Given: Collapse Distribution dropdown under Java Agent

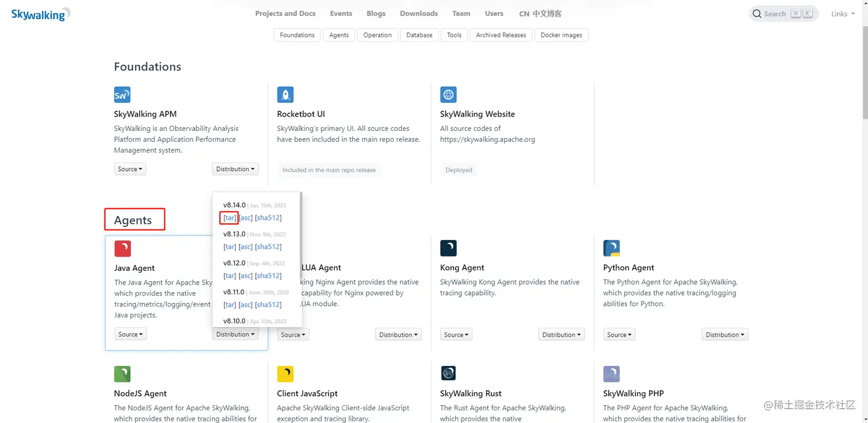Looking at the screenshot, I should [x=235, y=335].
